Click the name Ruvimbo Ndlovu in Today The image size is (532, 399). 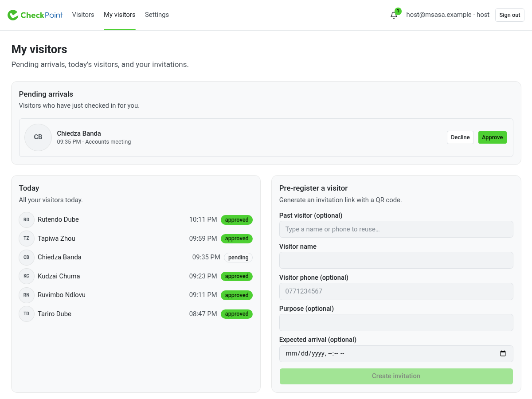(62, 295)
